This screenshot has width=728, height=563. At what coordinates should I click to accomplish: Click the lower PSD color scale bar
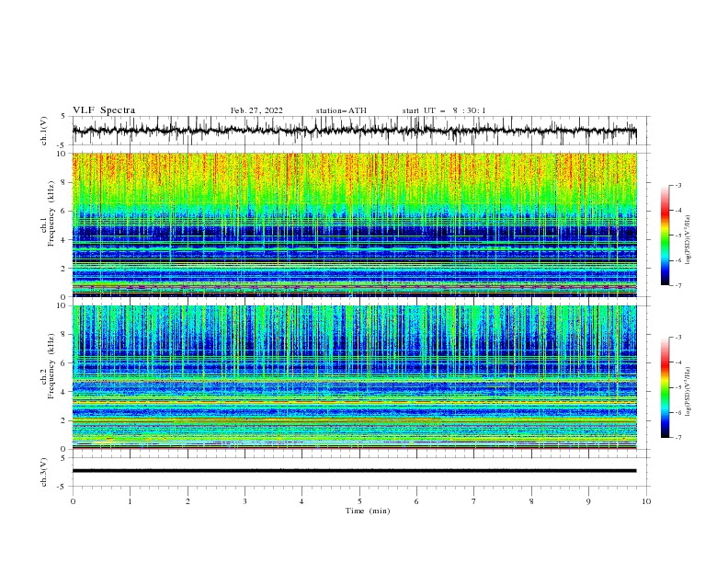point(665,387)
